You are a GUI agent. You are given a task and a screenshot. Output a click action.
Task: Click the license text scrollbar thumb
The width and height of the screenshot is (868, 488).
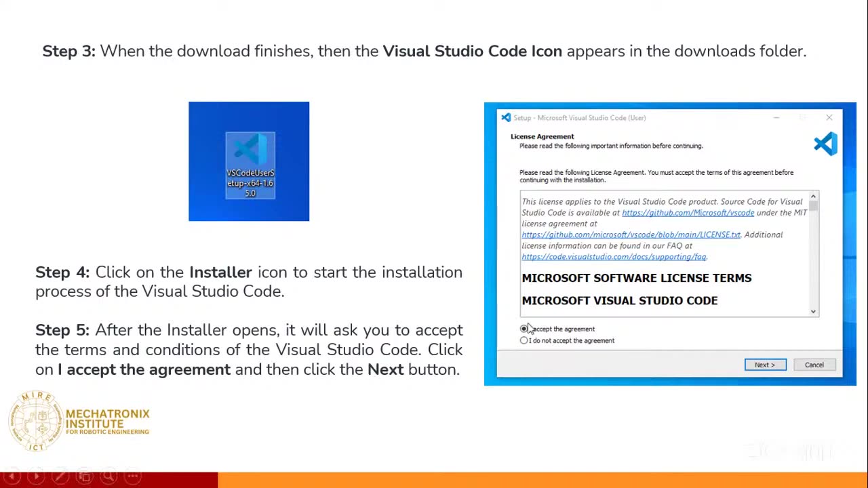tap(813, 206)
